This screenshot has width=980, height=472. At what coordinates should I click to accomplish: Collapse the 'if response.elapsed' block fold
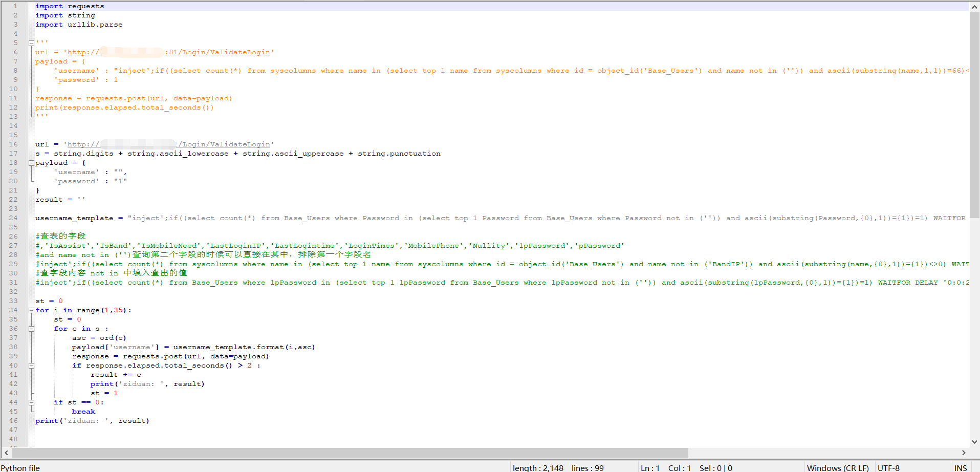(x=31, y=366)
